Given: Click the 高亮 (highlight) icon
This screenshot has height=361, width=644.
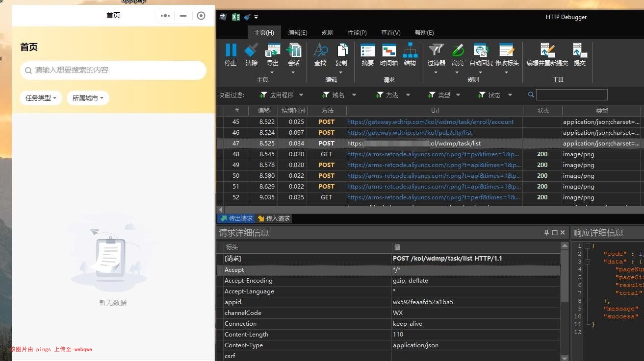Looking at the screenshot, I should coord(458,50).
